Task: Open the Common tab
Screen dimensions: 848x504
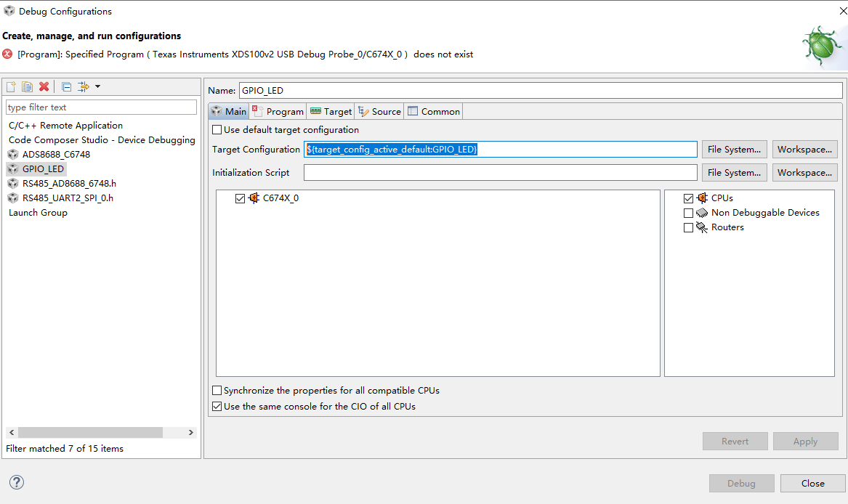Action: point(433,111)
